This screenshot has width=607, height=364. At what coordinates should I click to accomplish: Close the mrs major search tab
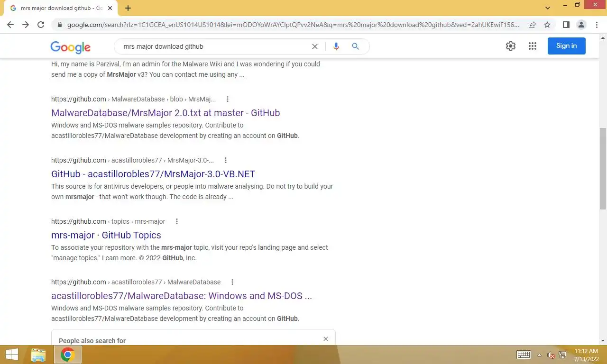(x=110, y=8)
